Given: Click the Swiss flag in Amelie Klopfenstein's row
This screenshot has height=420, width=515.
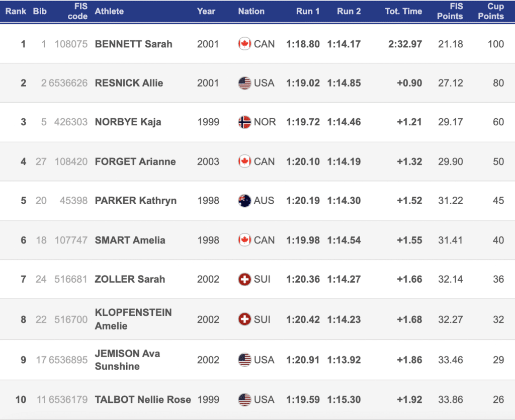Looking at the screenshot, I should tap(244, 319).
